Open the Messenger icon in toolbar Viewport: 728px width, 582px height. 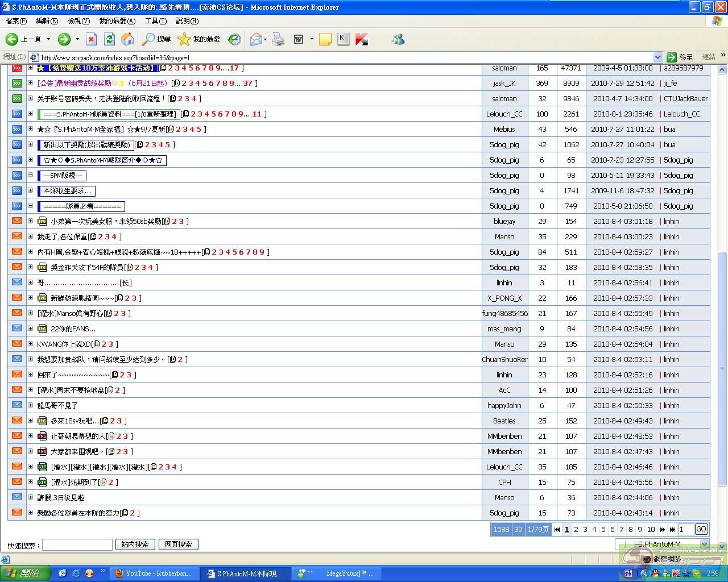(398, 39)
